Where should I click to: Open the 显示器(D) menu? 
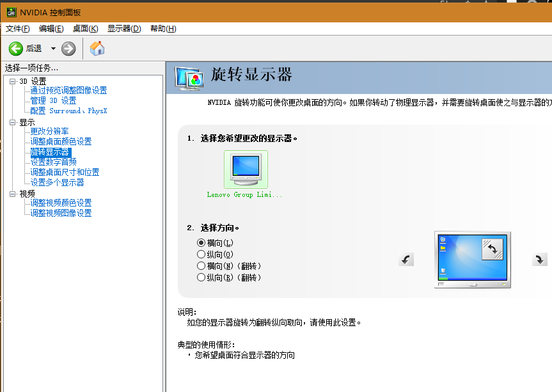(124, 29)
